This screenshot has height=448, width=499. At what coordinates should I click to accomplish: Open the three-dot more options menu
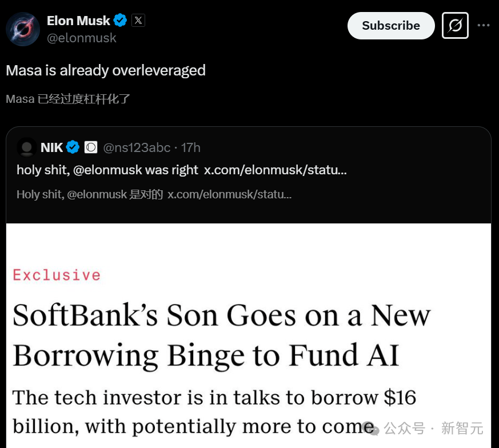pos(484,26)
